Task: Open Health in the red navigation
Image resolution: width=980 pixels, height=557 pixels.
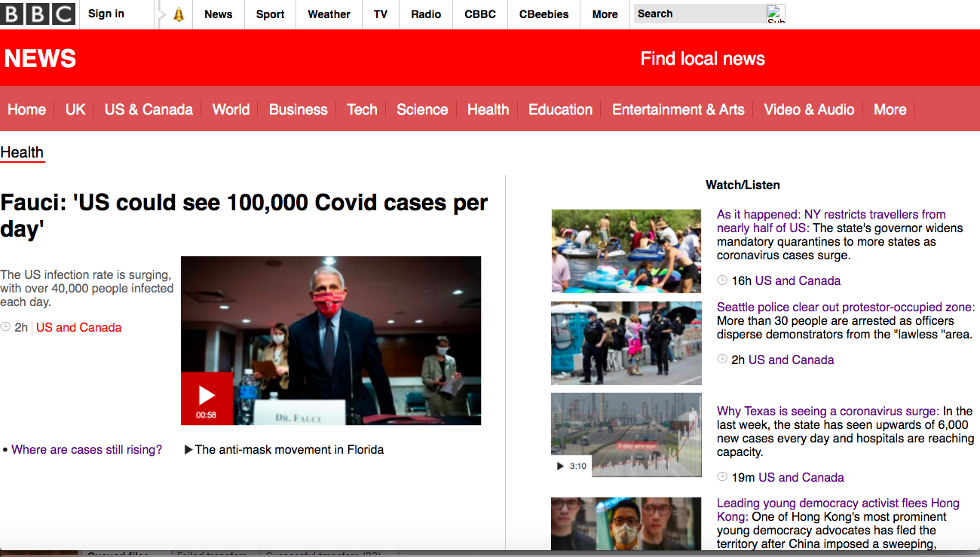Action: point(488,109)
